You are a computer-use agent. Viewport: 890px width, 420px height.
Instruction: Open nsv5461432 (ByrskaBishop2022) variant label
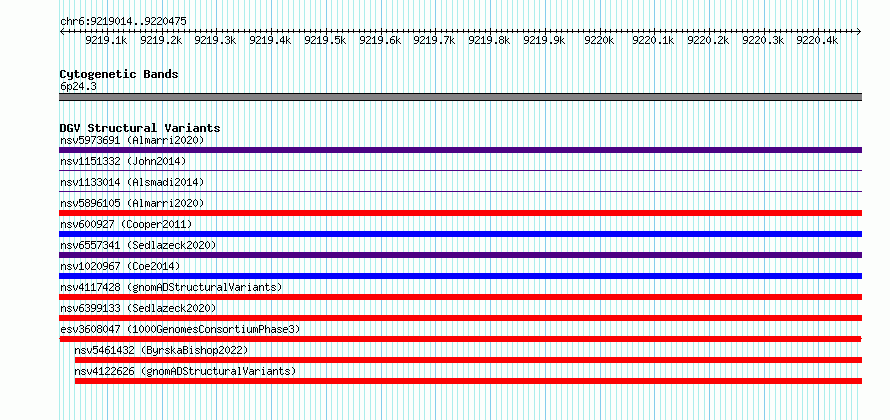point(161,350)
